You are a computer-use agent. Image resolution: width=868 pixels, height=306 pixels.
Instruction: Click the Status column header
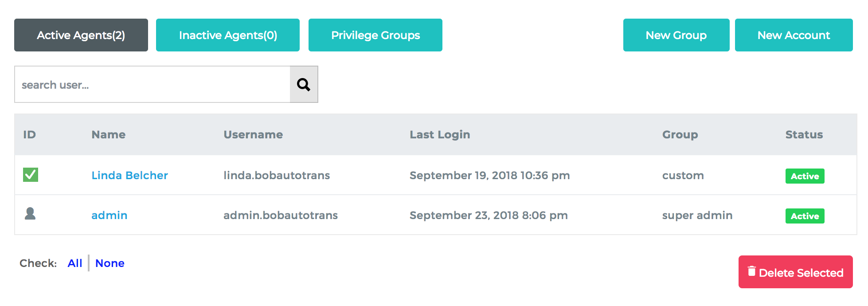804,134
